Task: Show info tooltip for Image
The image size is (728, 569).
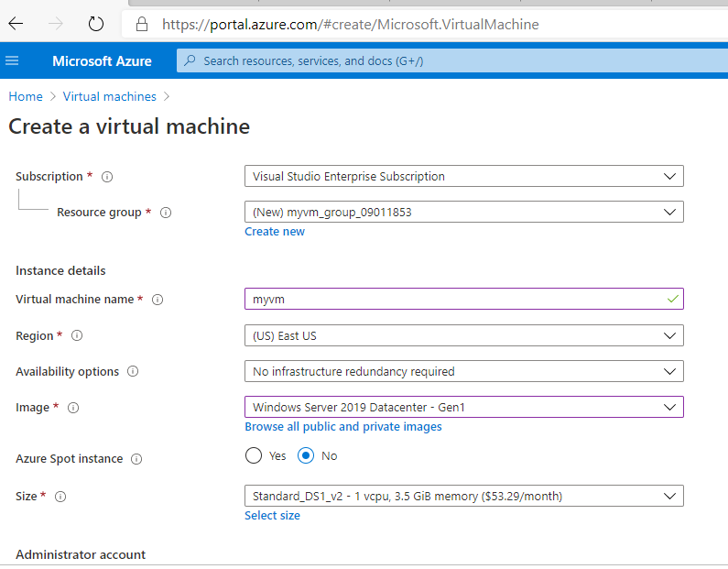Action: click(73, 408)
